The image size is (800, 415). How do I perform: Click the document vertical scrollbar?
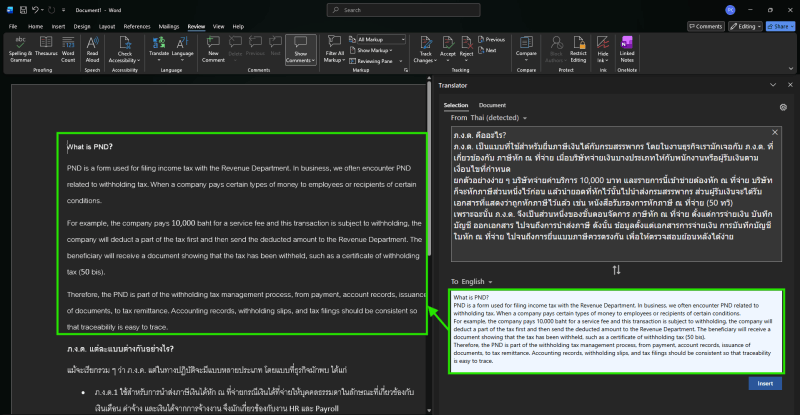point(429,168)
